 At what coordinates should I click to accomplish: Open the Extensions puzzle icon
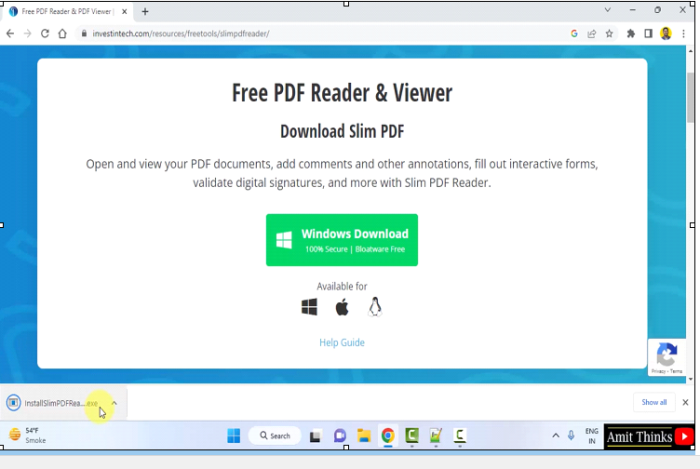630,33
